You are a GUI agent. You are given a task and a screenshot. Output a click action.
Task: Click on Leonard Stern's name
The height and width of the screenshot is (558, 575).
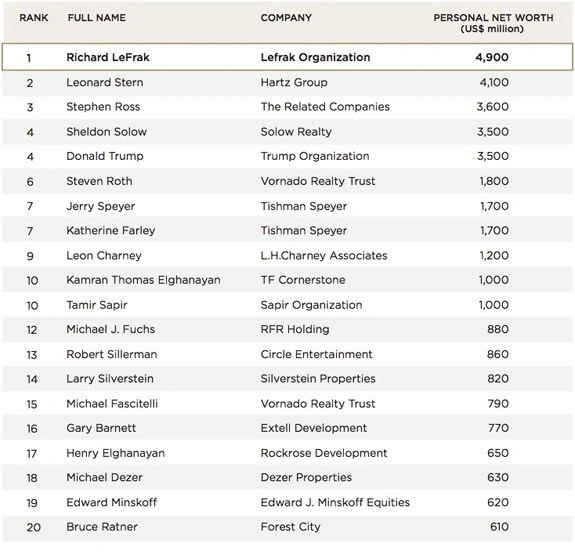coord(105,82)
